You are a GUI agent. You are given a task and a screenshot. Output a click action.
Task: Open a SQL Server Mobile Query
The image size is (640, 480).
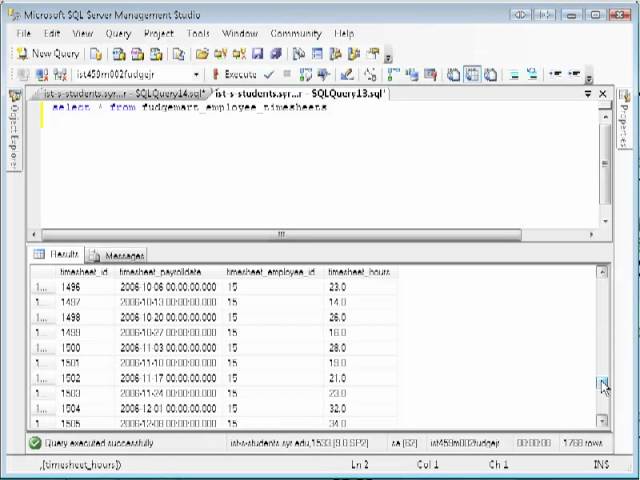coord(178,54)
